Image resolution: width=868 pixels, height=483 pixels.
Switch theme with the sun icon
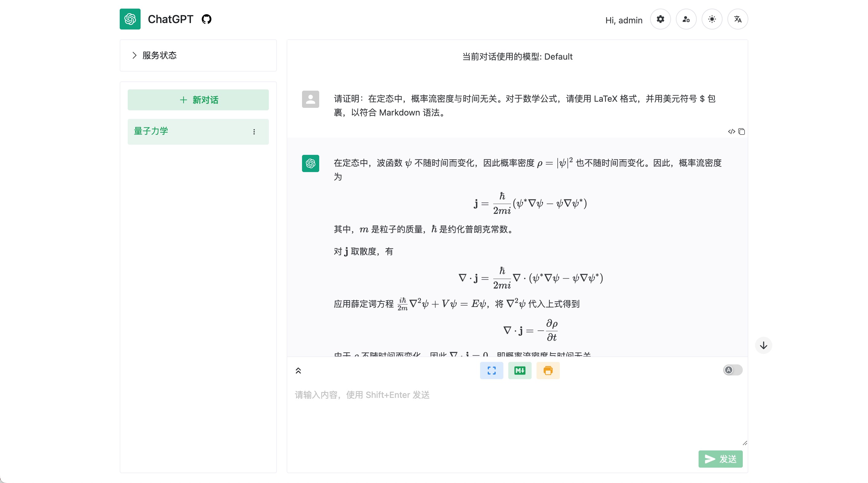712,19
